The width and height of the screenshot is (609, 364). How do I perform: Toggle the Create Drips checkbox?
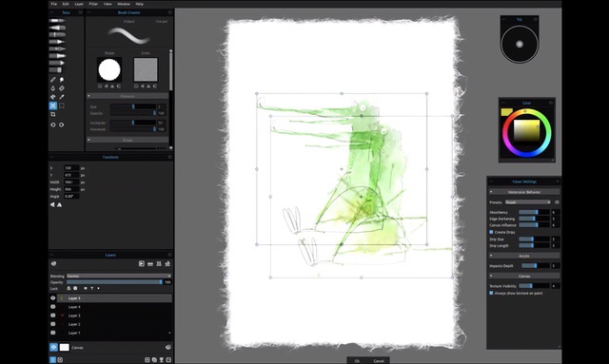[x=491, y=232]
